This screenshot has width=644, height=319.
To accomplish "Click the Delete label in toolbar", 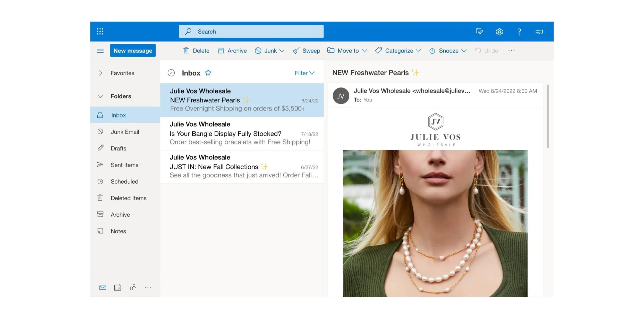I will (x=201, y=51).
